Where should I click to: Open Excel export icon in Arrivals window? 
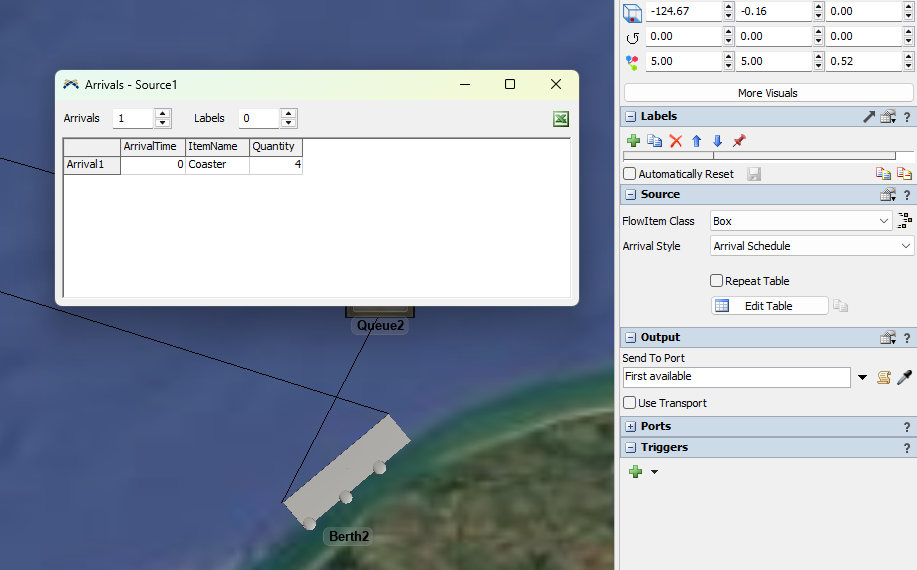coord(561,119)
